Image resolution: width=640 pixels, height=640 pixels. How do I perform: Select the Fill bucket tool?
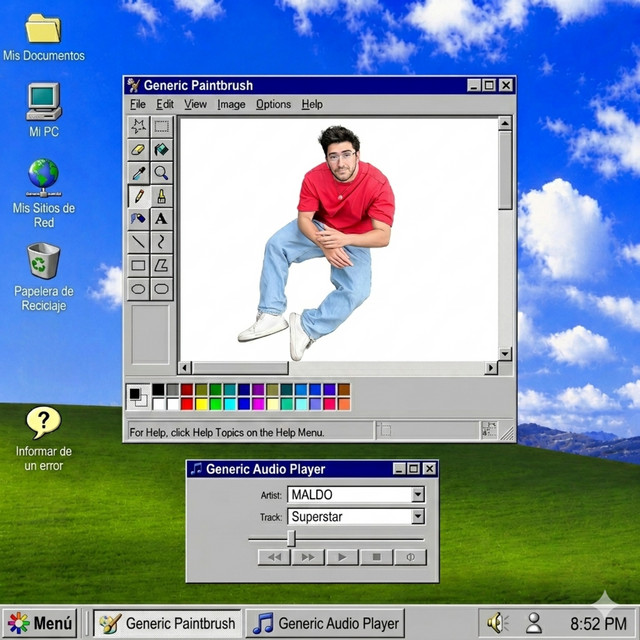click(x=162, y=150)
